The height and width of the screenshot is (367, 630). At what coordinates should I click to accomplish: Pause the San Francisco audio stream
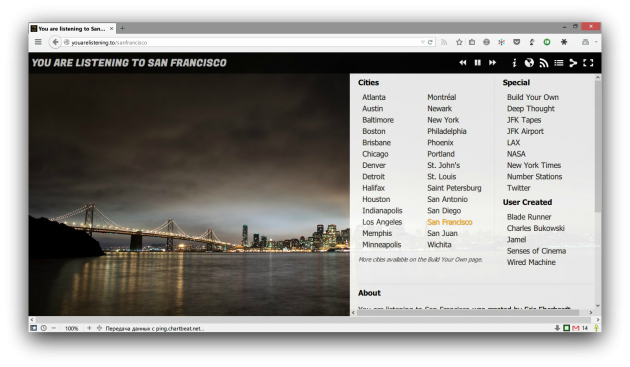[x=477, y=63]
